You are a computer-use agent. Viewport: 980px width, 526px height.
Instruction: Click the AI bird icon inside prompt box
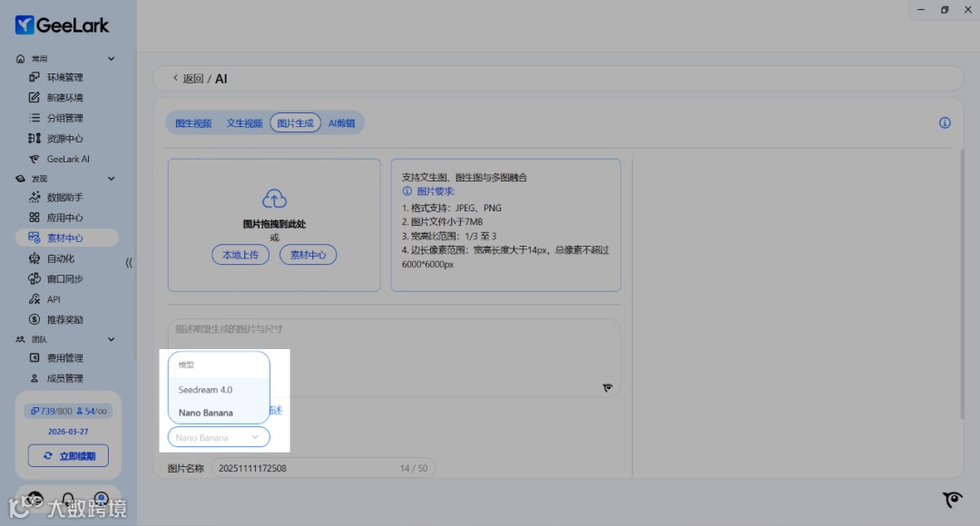pyautogui.click(x=607, y=388)
